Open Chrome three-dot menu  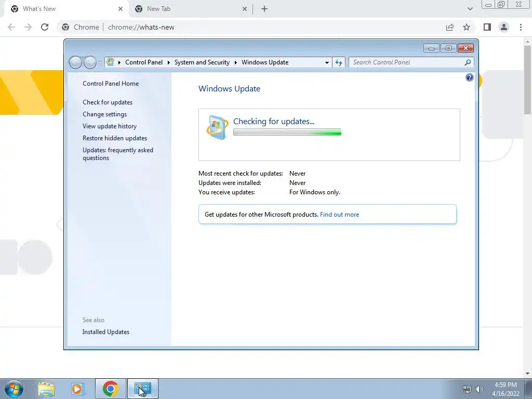[x=521, y=27]
